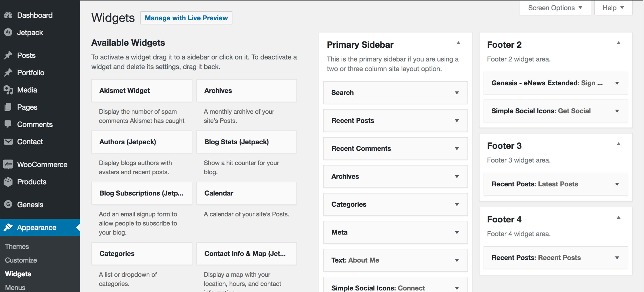Click the Genesis circle icon
This screenshot has height=292, width=644.
(x=8, y=204)
